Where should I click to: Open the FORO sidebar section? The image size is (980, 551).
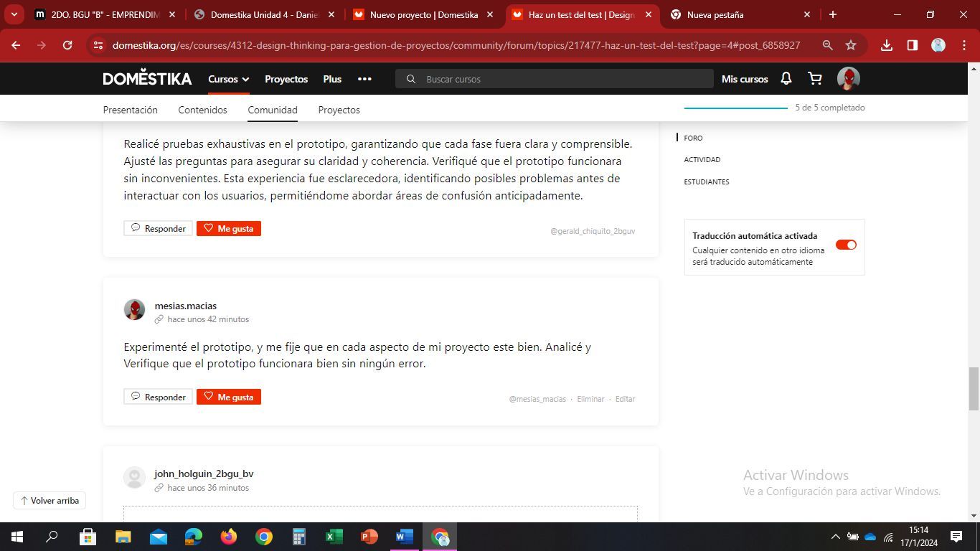pyautogui.click(x=693, y=138)
